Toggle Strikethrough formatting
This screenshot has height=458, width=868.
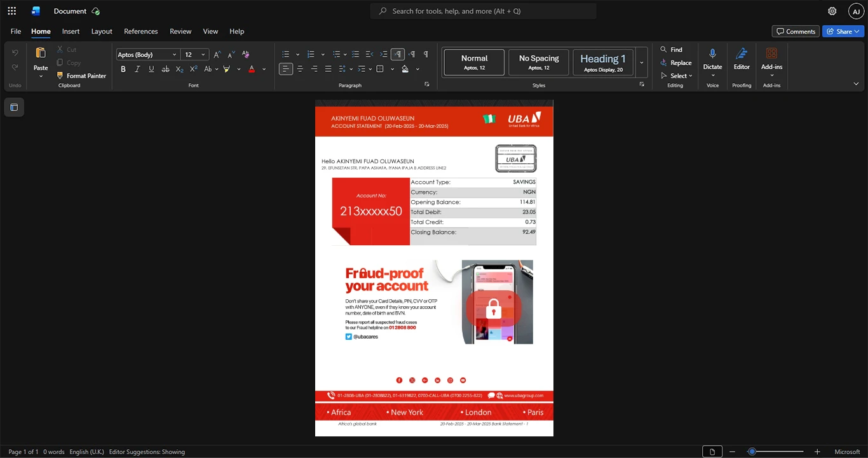pyautogui.click(x=165, y=69)
